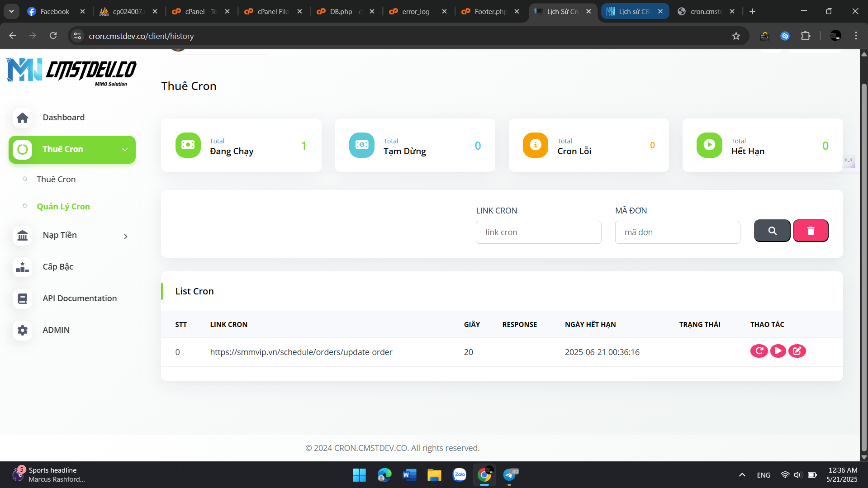Click the dark search button

point(772,231)
